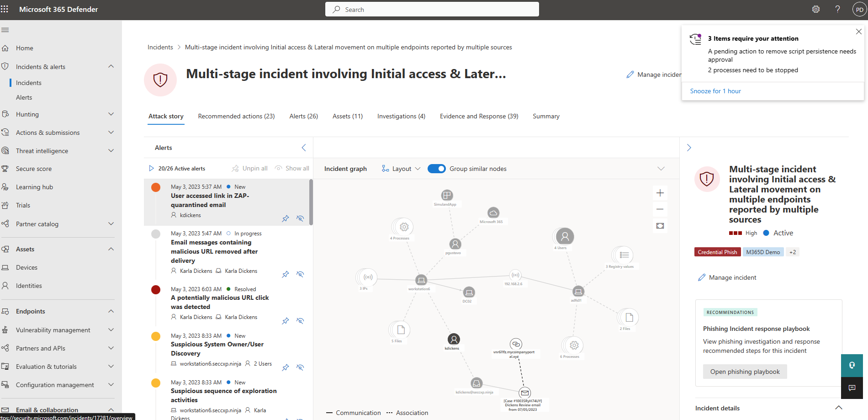Screen dimensions: 868x420
Task: Expand the incident graph options chevron
Action: [661, 169]
